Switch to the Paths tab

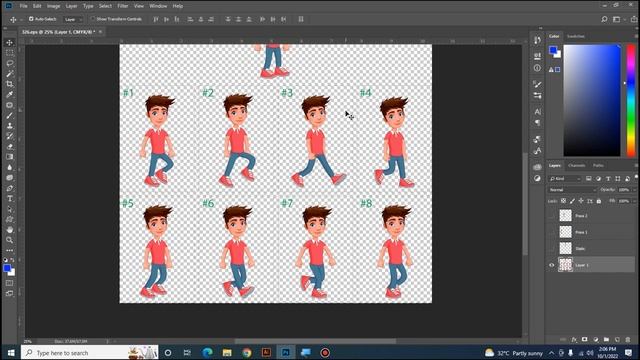(x=598, y=166)
